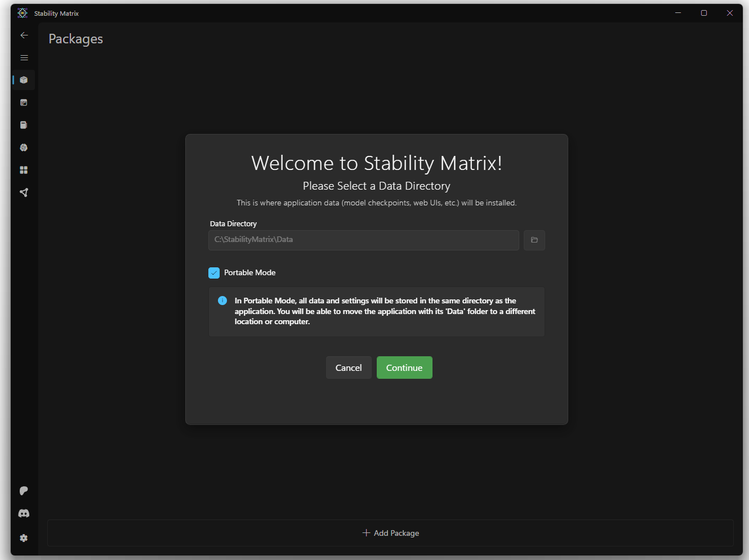Click the 'Welcome to Stability Matrix!' heading
Screen dimensions: 749x560
377,163
